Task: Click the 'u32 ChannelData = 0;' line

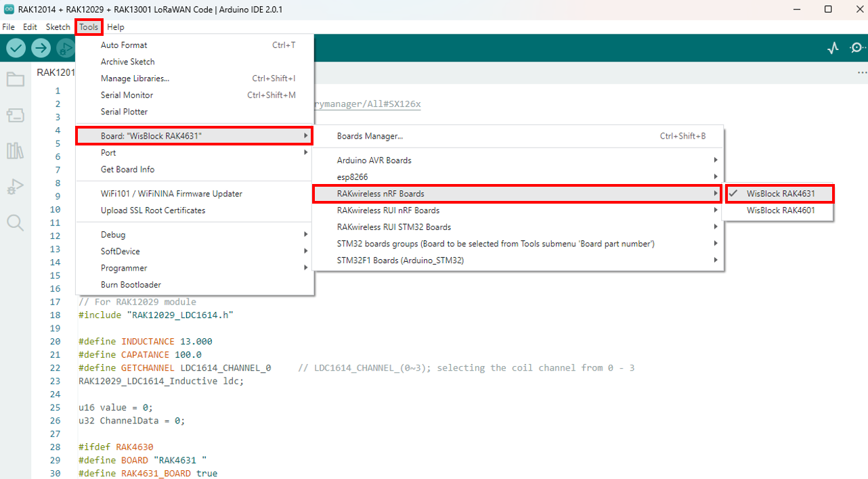Action: (x=132, y=421)
